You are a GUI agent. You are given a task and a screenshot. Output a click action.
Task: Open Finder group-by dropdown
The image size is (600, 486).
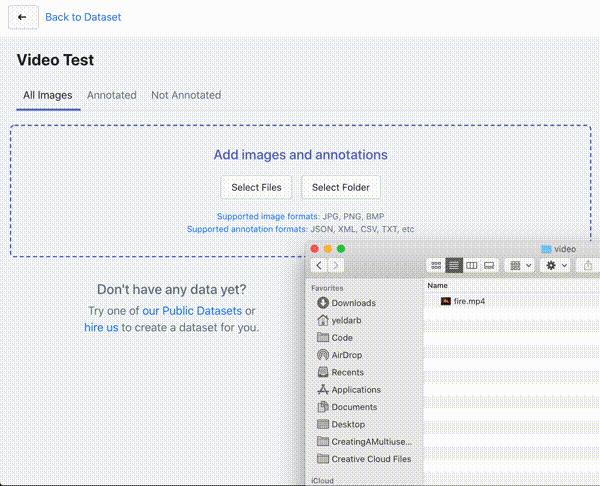click(x=520, y=265)
